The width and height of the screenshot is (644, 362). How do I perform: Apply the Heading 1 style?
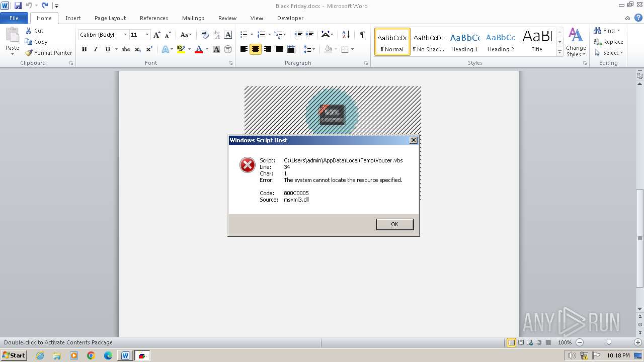pyautogui.click(x=465, y=42)
